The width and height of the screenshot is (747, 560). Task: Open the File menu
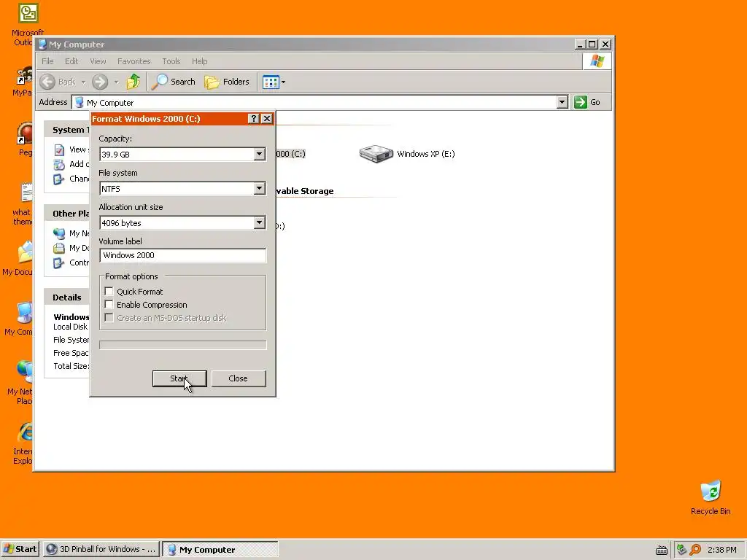point(47,61)
